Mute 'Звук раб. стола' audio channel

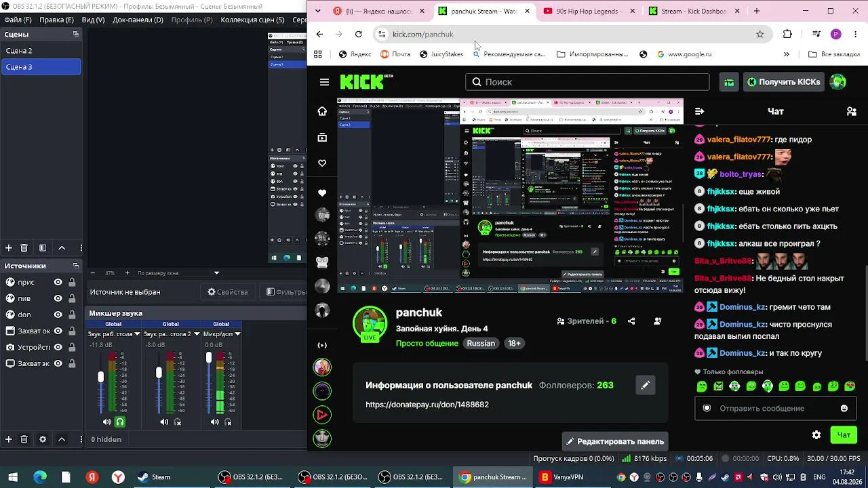coord(106,422)
